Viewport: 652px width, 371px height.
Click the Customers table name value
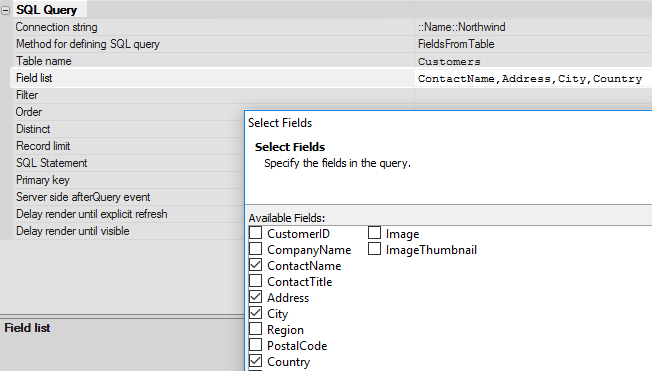[x=449, y=62]
